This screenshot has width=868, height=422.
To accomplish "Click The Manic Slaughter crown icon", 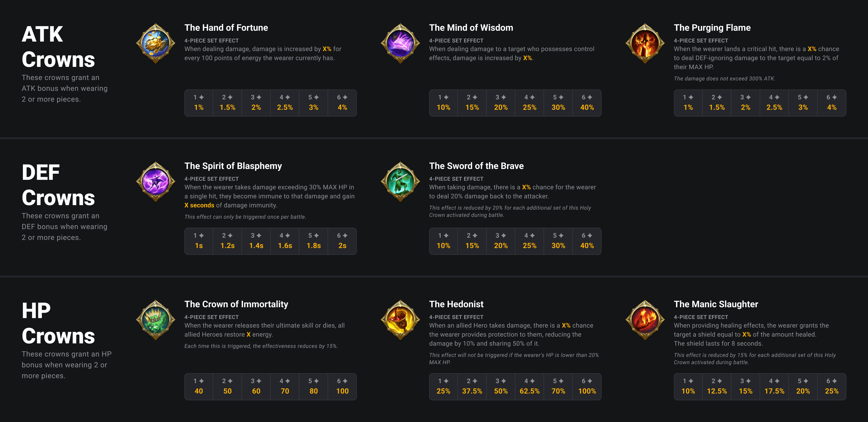I will (x=645, y=320).
